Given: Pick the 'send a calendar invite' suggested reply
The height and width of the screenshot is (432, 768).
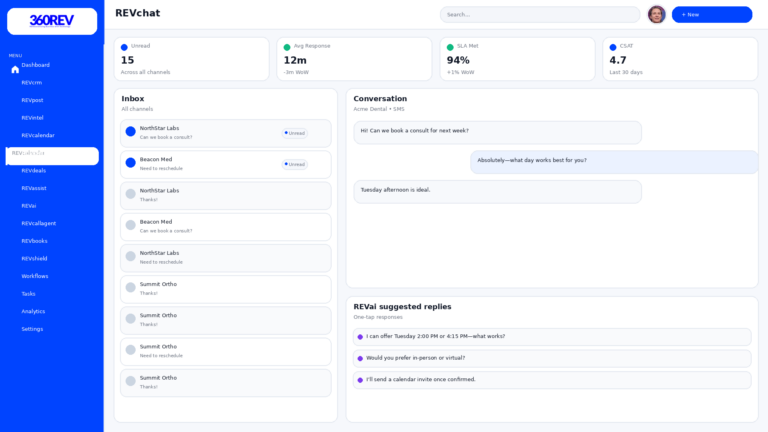Looking at the screenshot, I should click(x=551, y=380).
